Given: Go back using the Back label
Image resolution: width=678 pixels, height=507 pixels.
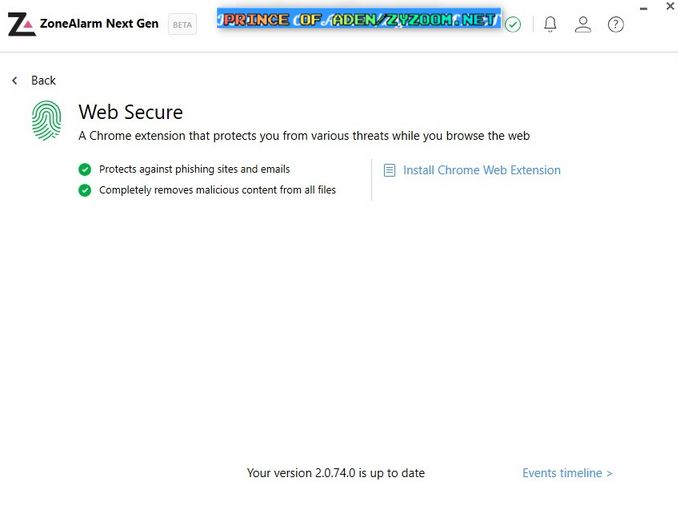Looking at the screenshot, I should click(43, 80).
